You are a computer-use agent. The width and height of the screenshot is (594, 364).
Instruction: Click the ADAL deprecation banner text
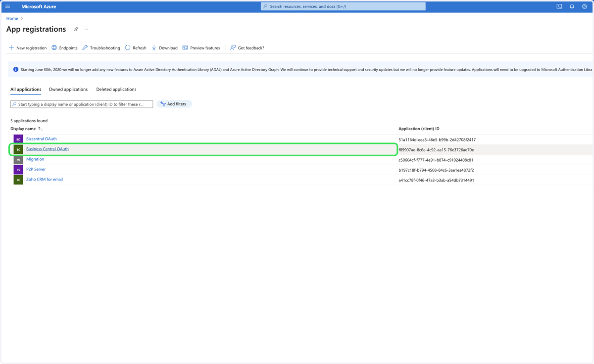pyautogui.click(x=306, y=70)
